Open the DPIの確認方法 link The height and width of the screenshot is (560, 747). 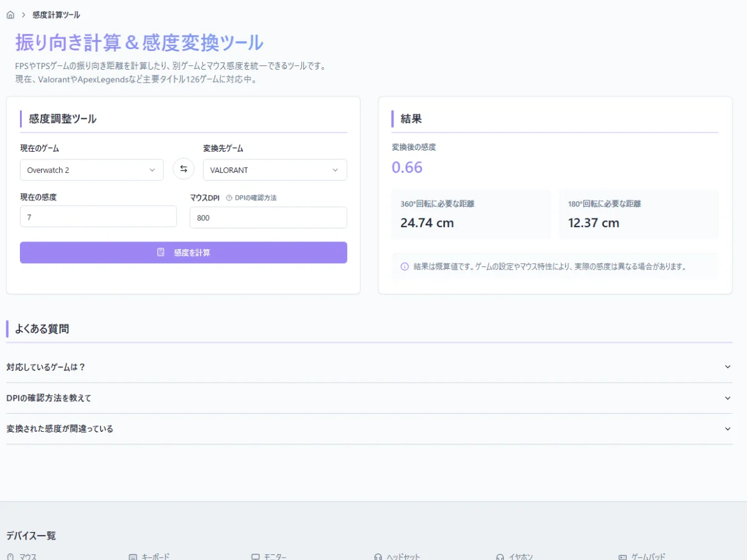click(x=255, y=198)
